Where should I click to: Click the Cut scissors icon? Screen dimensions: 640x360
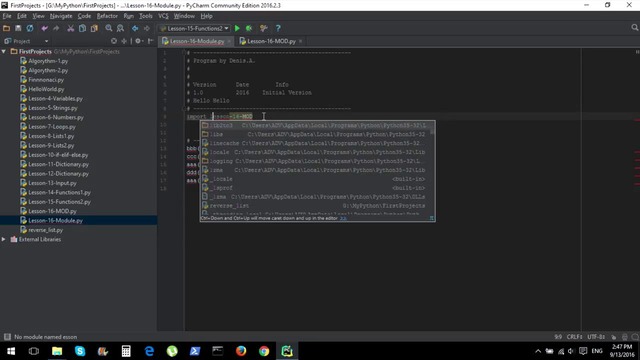(x=71, y=29)
